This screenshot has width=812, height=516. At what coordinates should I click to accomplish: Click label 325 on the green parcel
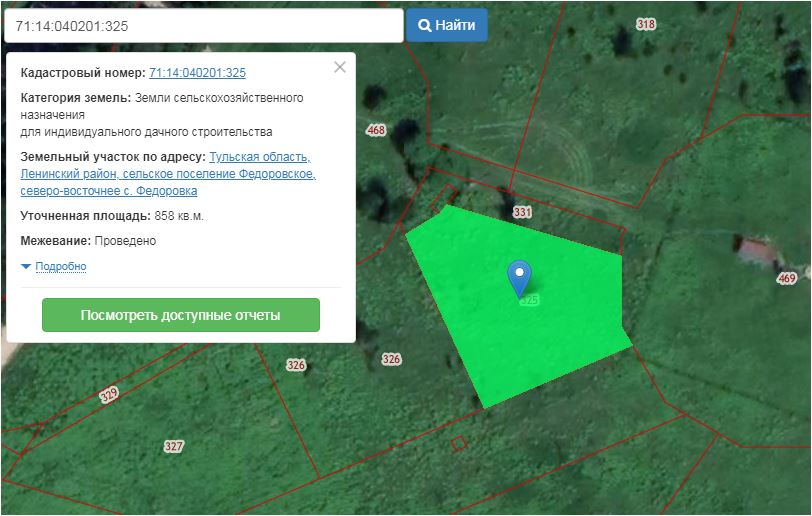point(530,300)
